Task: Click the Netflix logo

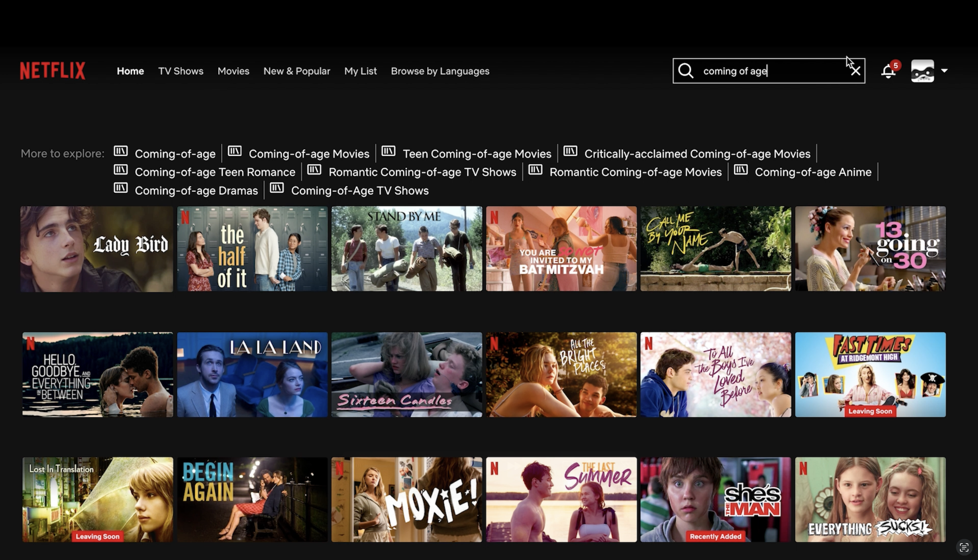Action: (x=53, y=71)
